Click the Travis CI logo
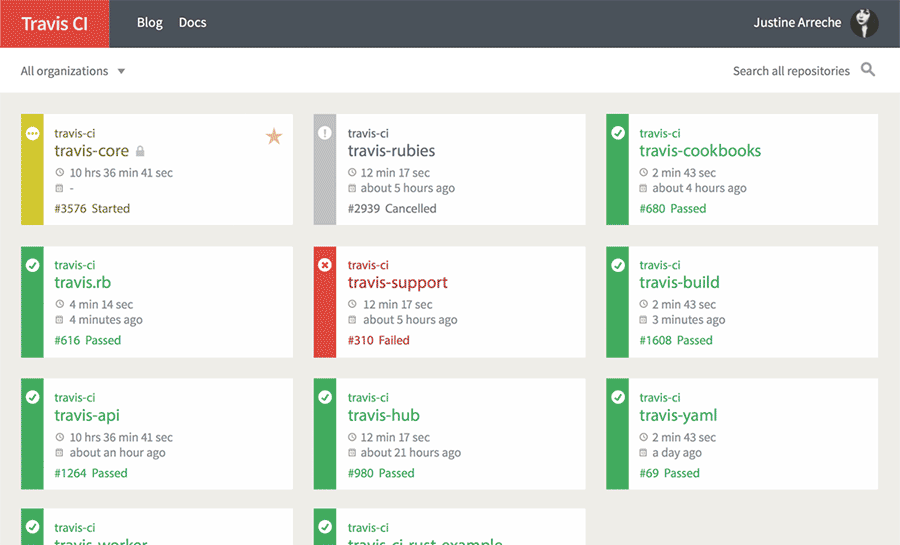 (x=55, y=23)
